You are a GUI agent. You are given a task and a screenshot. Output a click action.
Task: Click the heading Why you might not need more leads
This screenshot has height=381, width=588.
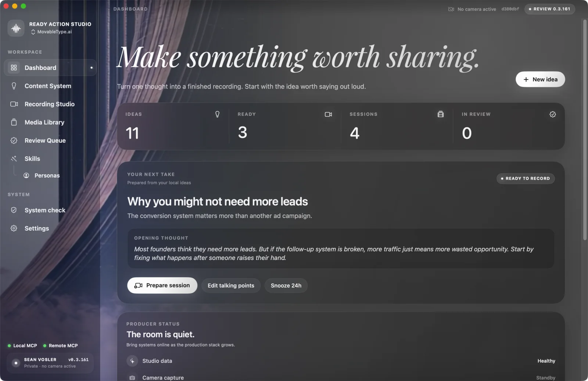pos(218,202)
